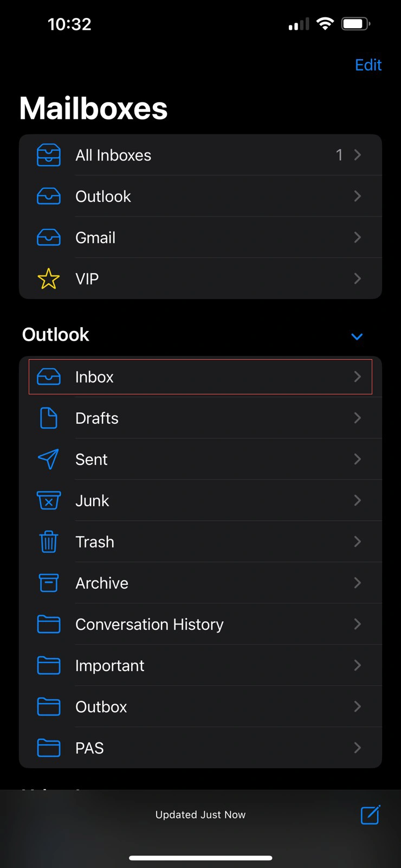This screenshot has width=401, height=868.
Task: Tap the chevron on the Sent row
Action: click(358, 459)
